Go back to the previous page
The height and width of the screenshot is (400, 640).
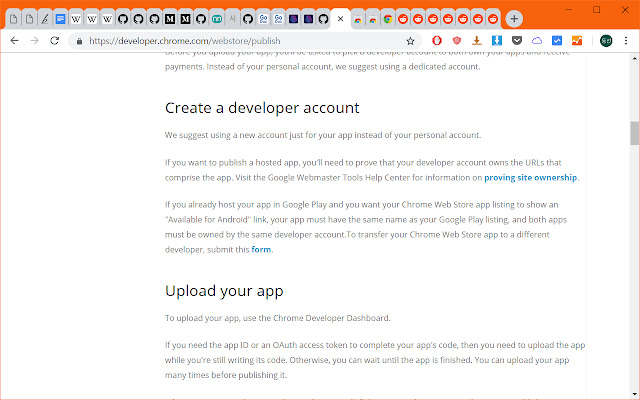[x=14, y=41]
